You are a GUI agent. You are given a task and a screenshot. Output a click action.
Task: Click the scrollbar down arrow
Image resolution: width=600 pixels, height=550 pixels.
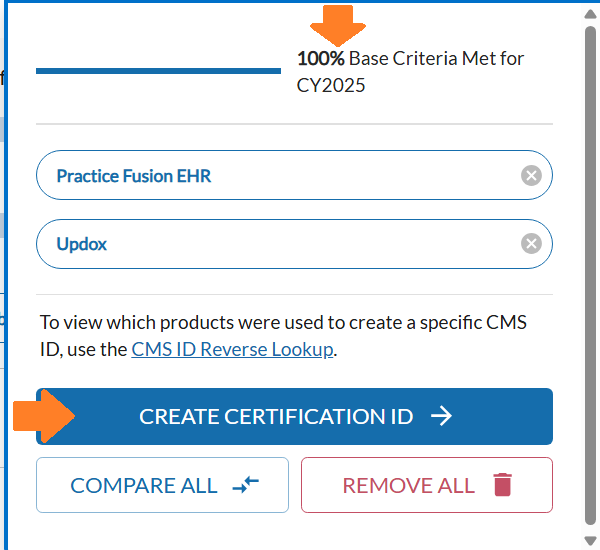pos(590,540)
